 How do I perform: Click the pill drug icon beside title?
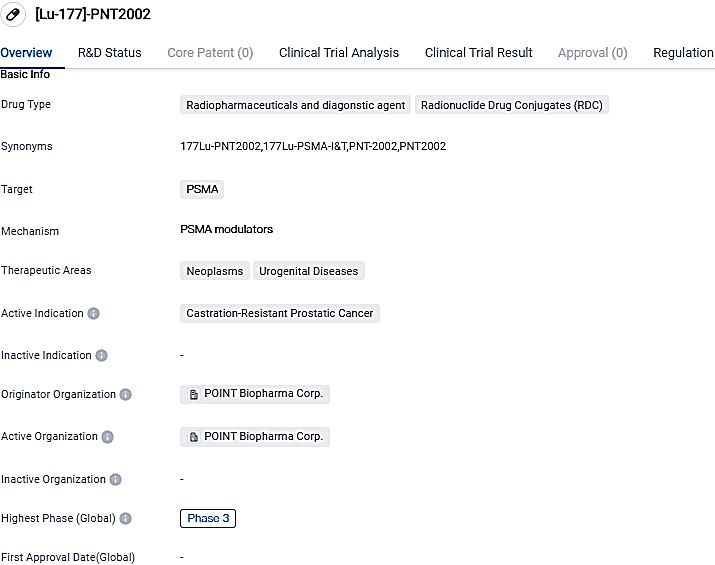coord(14,15)
